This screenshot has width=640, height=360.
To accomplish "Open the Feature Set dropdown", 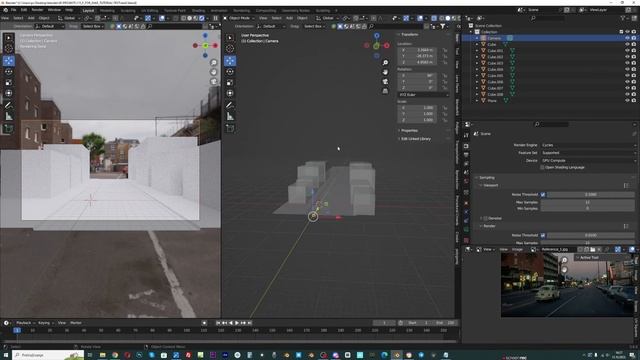I will click(x=589, y=153).
